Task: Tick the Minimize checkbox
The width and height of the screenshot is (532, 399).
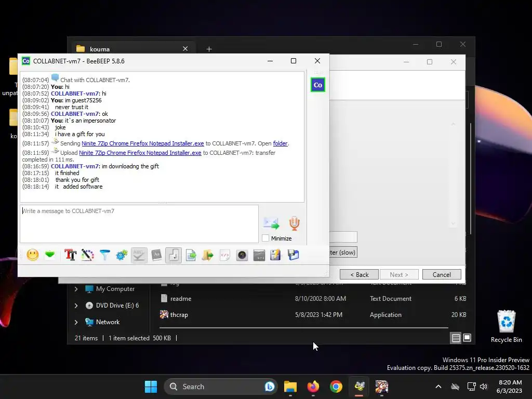Action: pyautogui.click(x=265, y=238)
